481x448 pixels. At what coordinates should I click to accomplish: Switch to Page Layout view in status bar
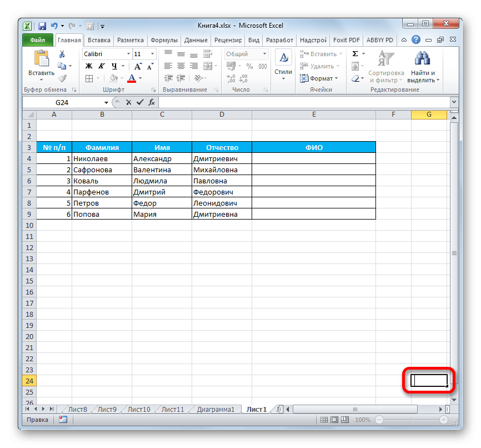coord(334,420)
